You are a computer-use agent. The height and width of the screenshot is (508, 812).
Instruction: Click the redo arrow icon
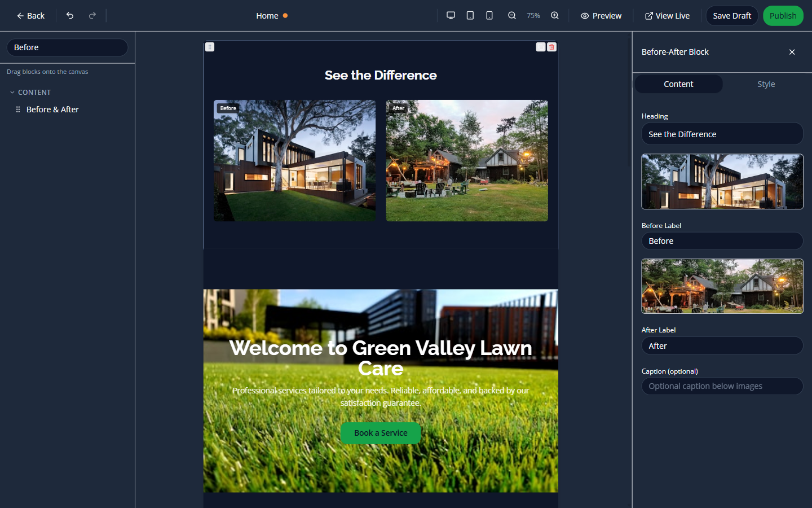tap(92, 16)
